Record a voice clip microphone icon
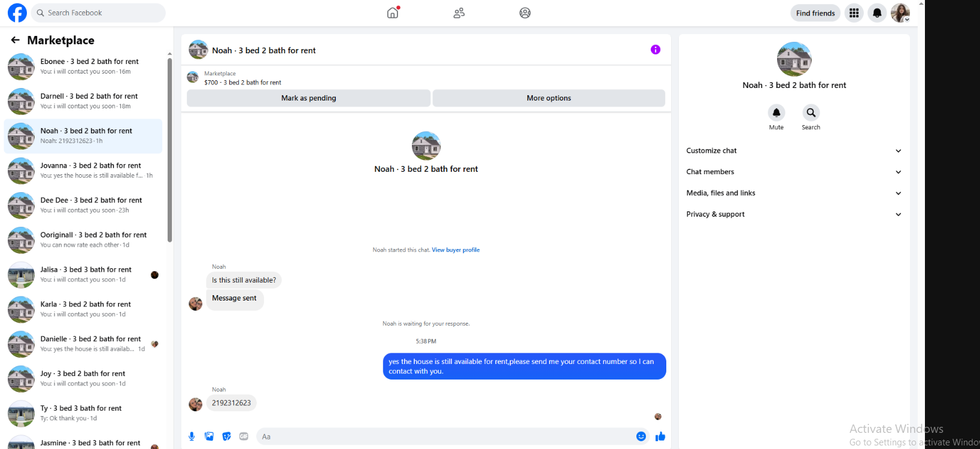Viewport: 980px width, 449px height. coord(192,436)
